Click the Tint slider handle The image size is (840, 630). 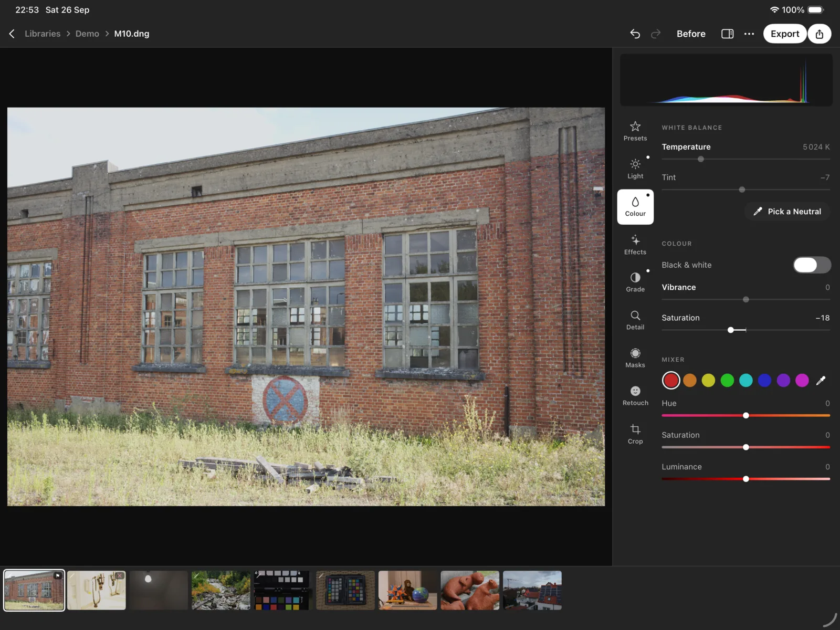(x=742, y=190)
